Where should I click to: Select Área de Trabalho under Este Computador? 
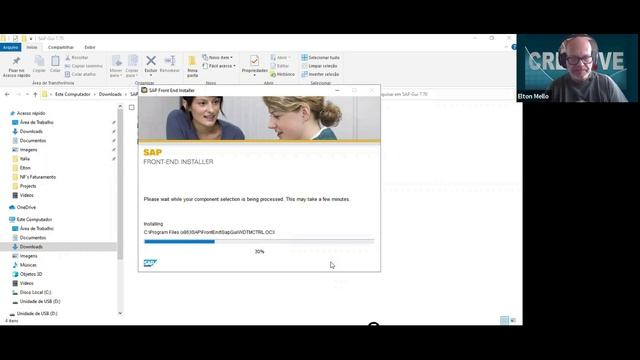click(x=36, y=229)
